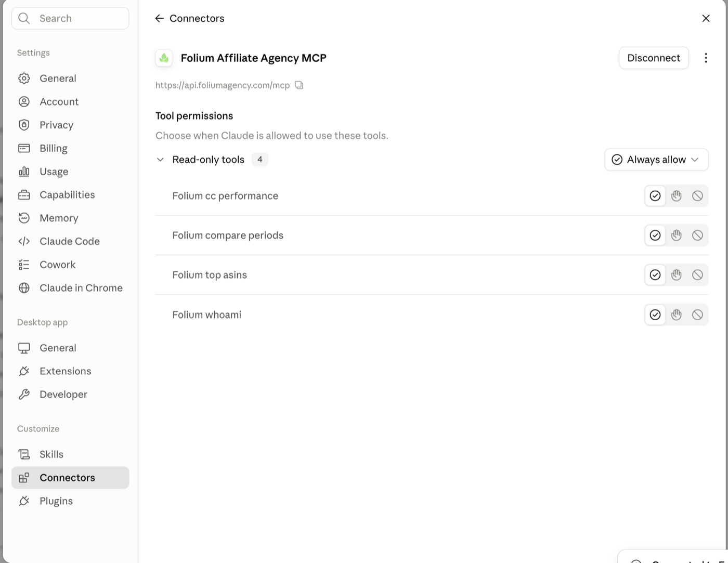Collapse the Read-only tools section

pyautogui.click(x=160, y=160)
